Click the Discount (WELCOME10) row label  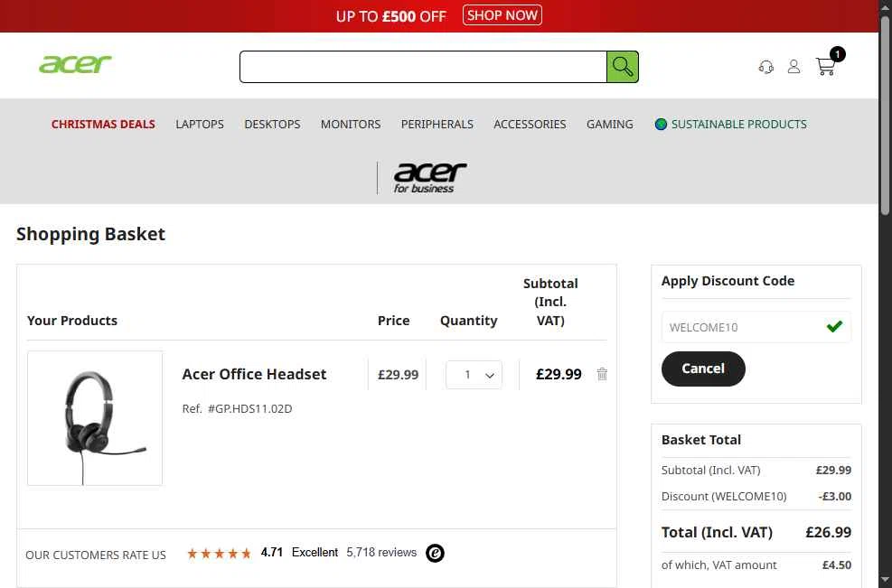coord(724,497)
